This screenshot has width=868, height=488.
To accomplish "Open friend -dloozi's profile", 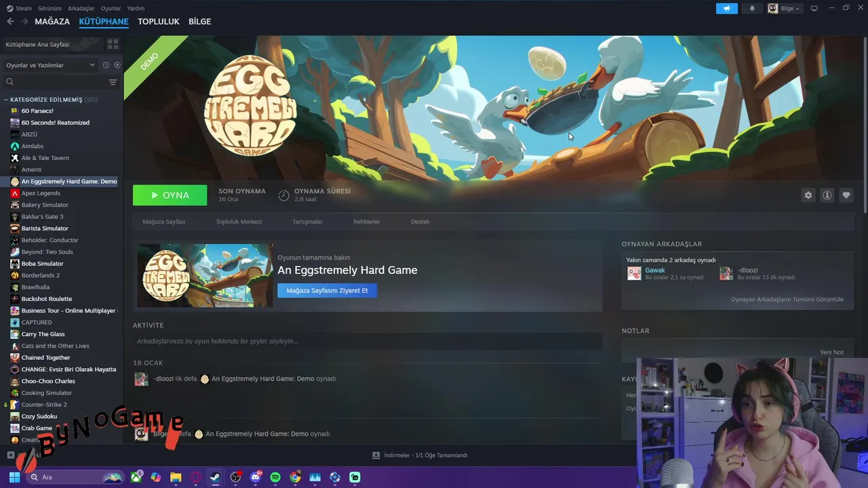I will (x=748, y=270).
